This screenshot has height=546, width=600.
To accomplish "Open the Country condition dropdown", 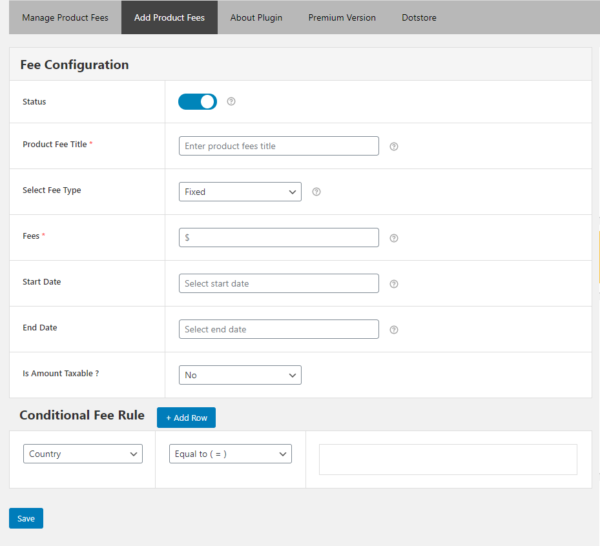I will click(82, 454).
